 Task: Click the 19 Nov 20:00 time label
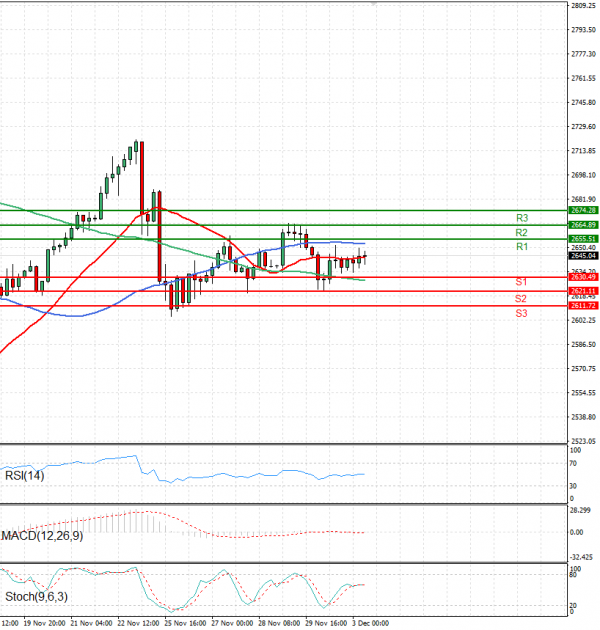pyautogui.click(x=44, y=623)
